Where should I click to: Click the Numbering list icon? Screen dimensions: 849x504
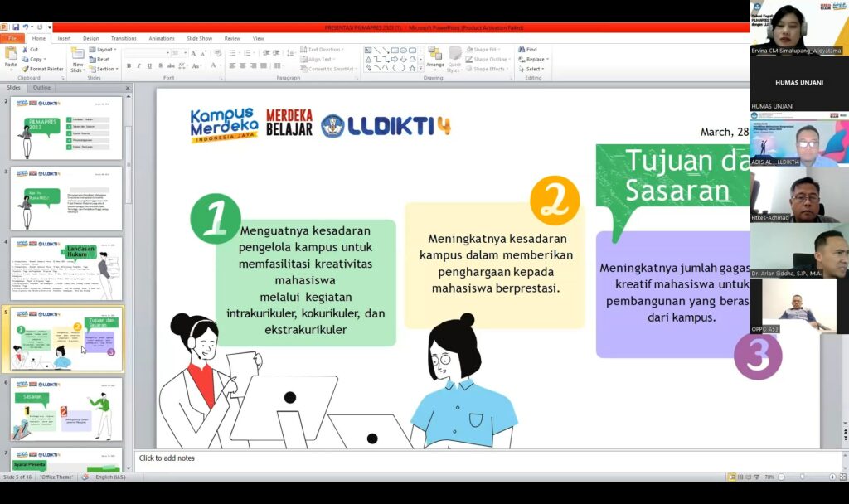[x=248, y=53]
